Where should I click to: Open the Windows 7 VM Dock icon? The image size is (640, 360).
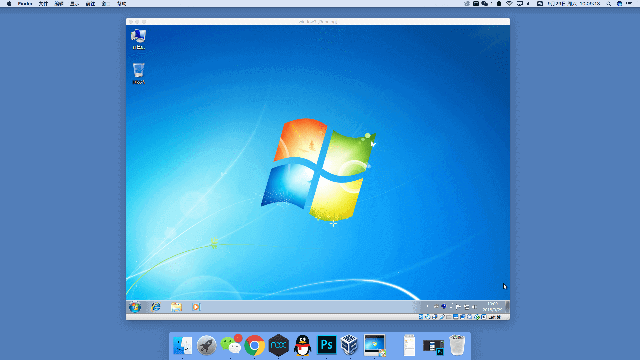[x=375, y=345]
